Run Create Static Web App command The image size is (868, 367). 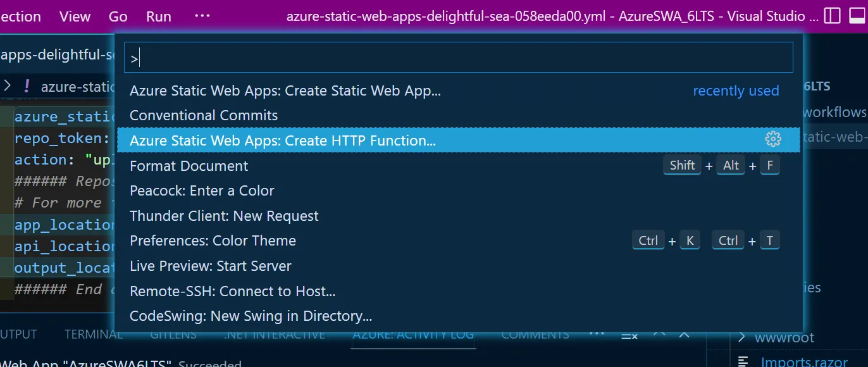(x=285, y=90)
